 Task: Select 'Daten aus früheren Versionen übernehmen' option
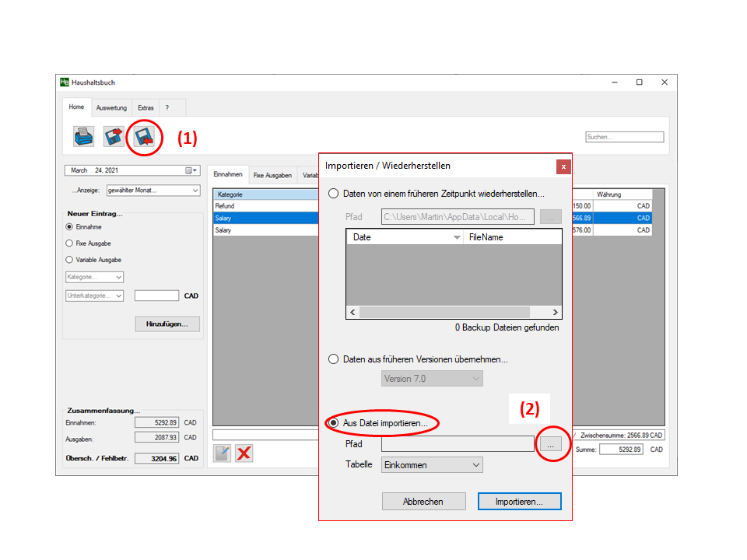click(334, 359)
